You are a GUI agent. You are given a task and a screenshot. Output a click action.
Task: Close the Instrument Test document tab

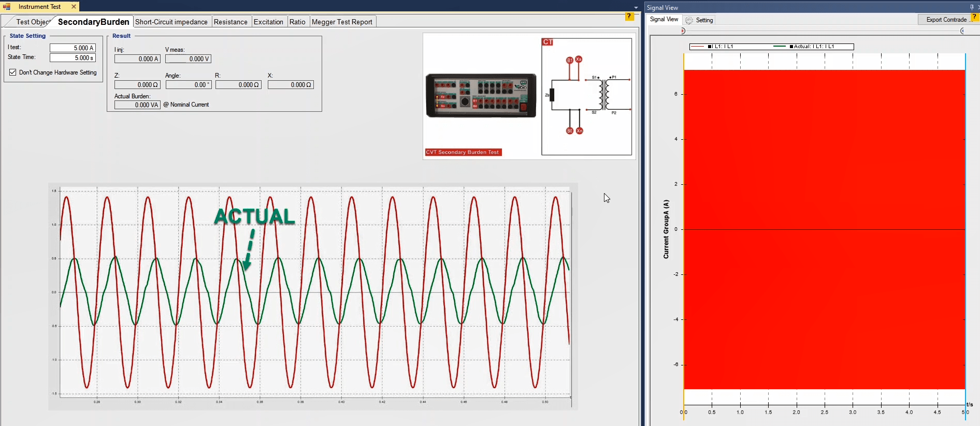[74, 7]
